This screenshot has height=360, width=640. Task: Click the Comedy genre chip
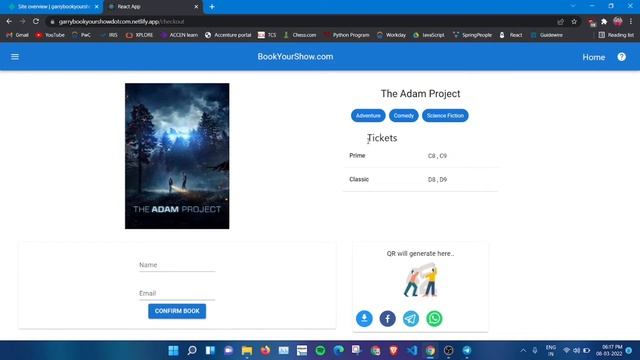point(403,116)
